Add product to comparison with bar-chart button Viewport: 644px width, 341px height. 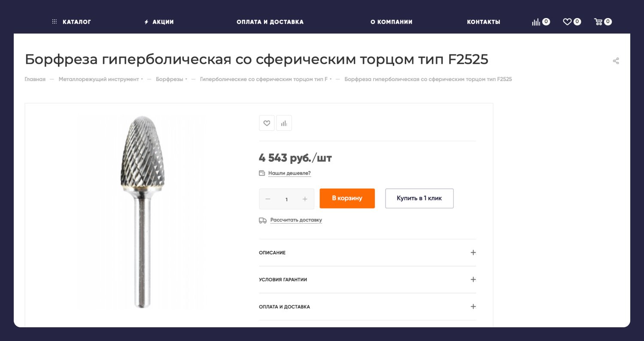click(284, 123)
